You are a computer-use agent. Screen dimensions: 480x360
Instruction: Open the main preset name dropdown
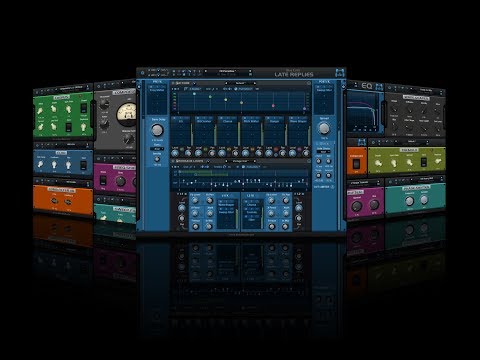pos(228,71)
